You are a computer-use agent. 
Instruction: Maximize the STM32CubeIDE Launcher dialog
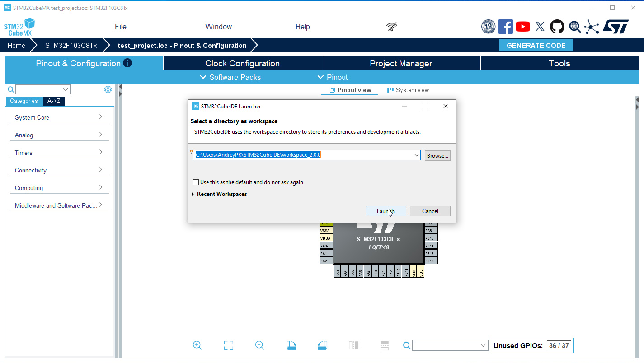click(x=425, y=106)
